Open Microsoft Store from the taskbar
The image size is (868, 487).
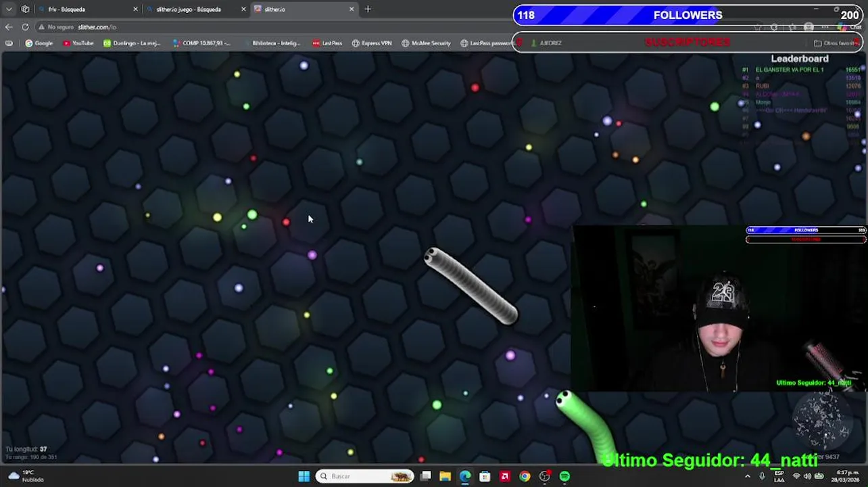pos(485,476)
